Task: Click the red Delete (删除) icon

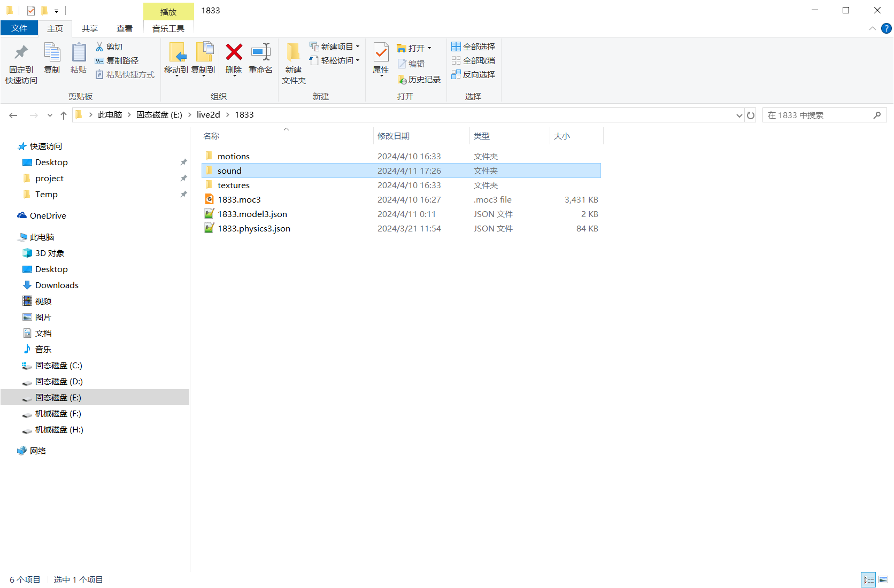Action: 234,52
